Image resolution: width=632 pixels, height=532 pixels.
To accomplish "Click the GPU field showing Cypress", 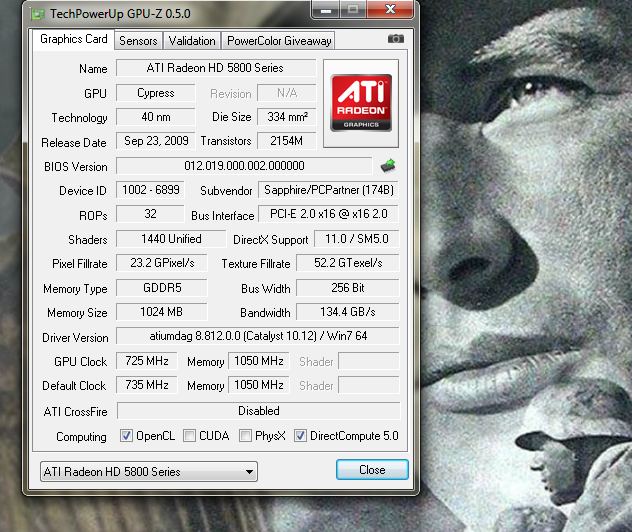I will point(156,93).
